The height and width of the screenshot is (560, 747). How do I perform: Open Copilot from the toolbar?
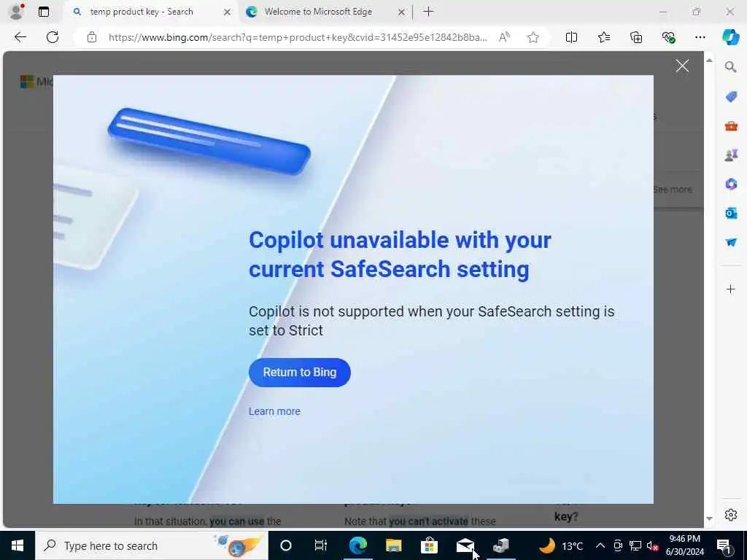(x=730, y=37)
